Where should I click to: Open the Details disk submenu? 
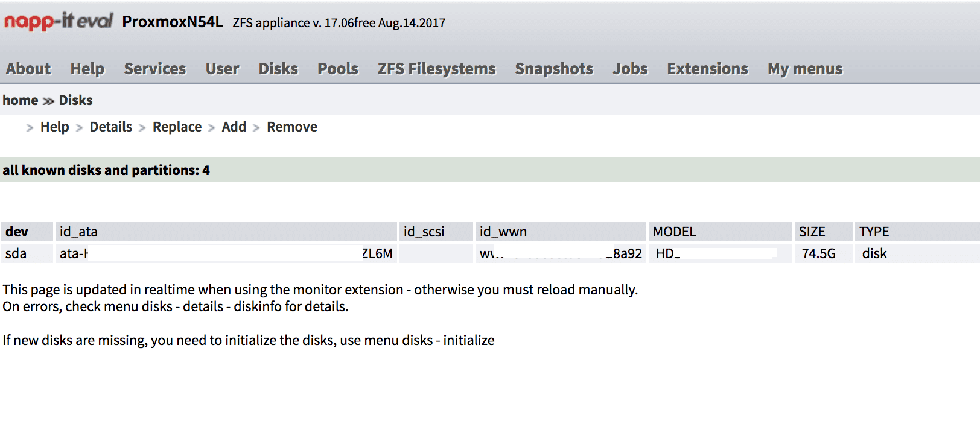coord(111,127)
